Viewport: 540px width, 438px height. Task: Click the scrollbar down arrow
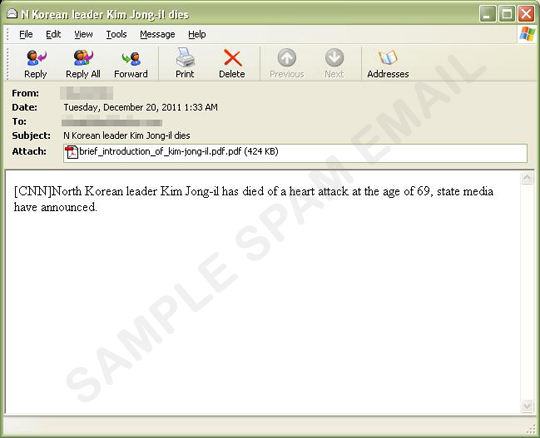(527, 406)
